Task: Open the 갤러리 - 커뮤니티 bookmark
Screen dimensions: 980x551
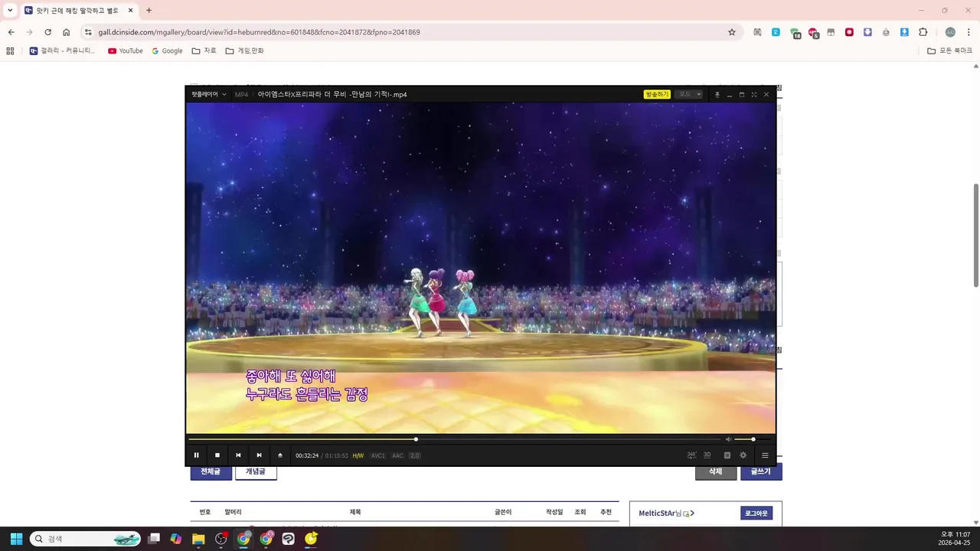Action: click(62, 51)
